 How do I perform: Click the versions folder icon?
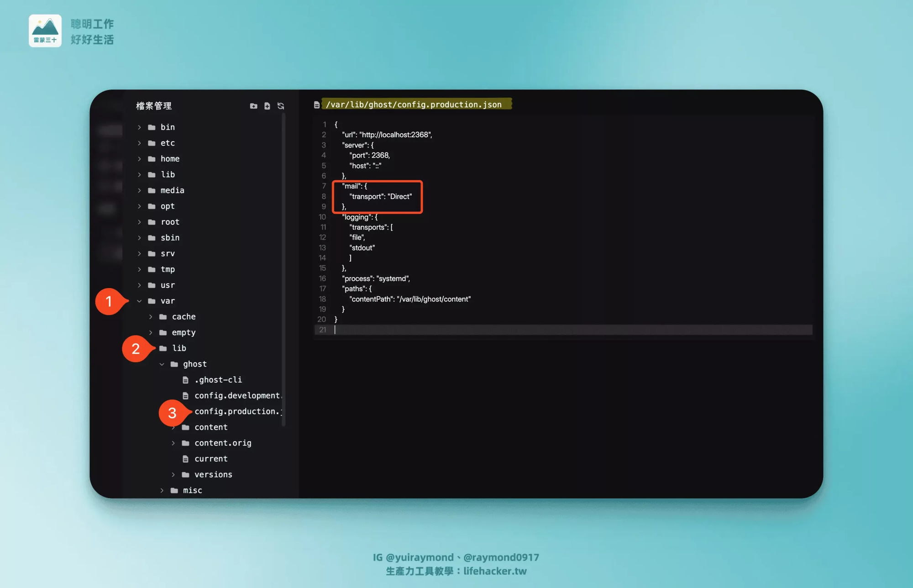(185, 475)
